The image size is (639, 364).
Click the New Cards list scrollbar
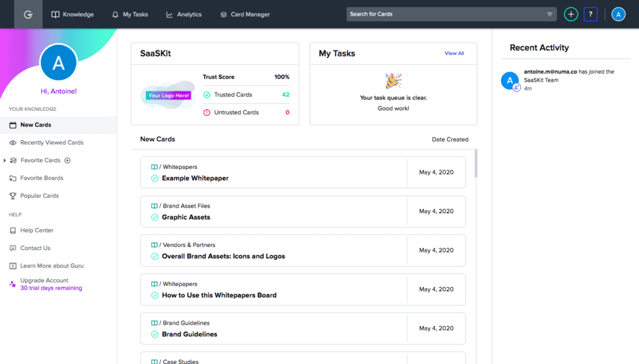coord(476,163)
